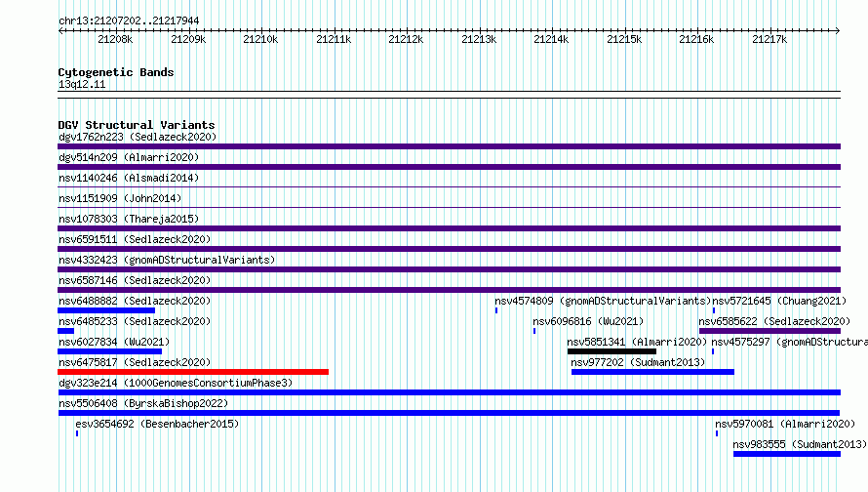The height and width of the screenshot is (492, 868).
Task: Click the blue bar under nsv6488882
Action: click(x=106, y=310)
